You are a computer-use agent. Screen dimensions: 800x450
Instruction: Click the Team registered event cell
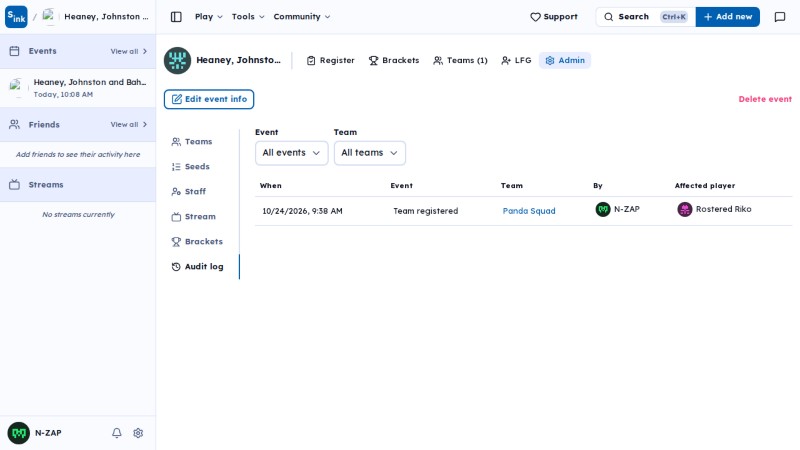coord(426,211)
